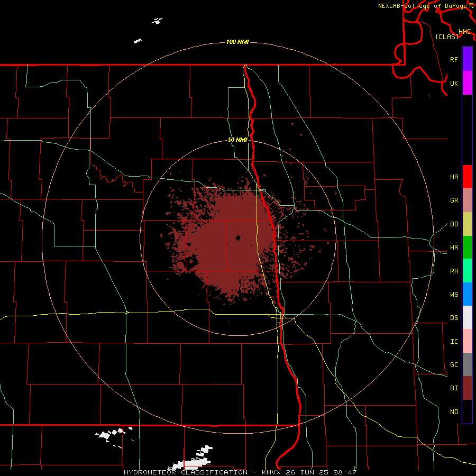This screenshot has height=476, width=476.
Task: Click the [CLAS] units label
Action: click(x=447, y=36)
